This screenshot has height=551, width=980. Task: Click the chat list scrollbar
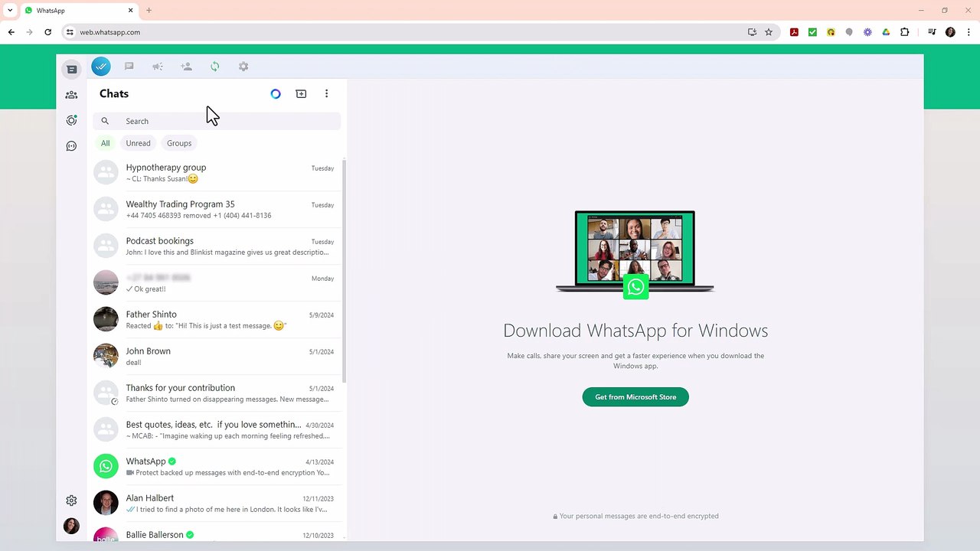(344, 272)
